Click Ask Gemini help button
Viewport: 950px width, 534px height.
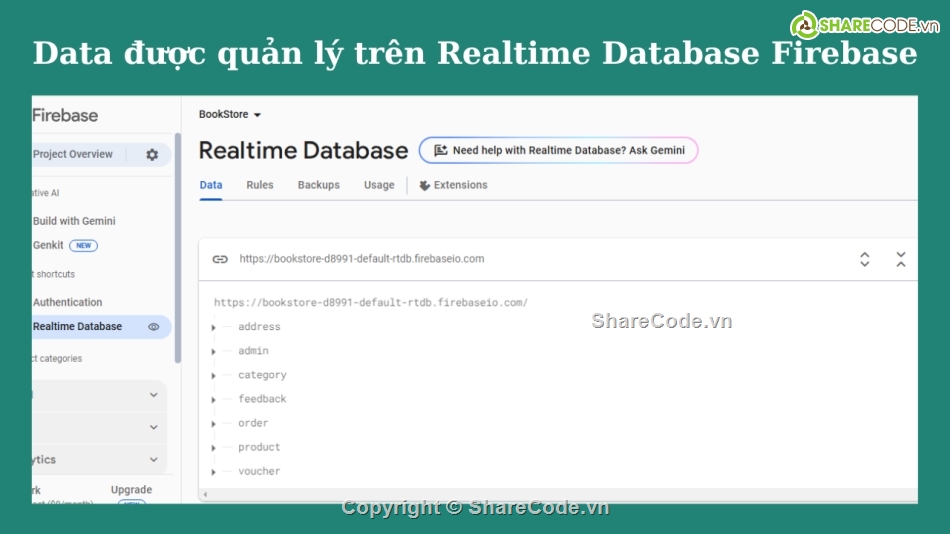558,150
